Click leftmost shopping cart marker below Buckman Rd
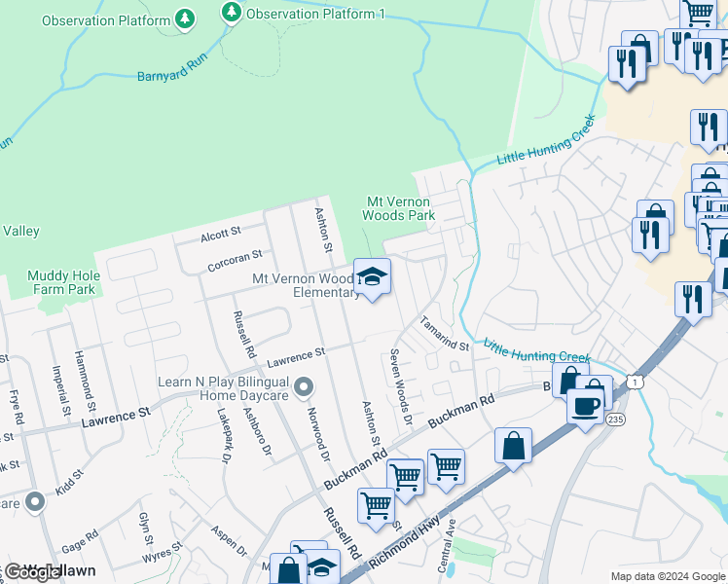This screenshot has height=584, width=728. [376, 509]
